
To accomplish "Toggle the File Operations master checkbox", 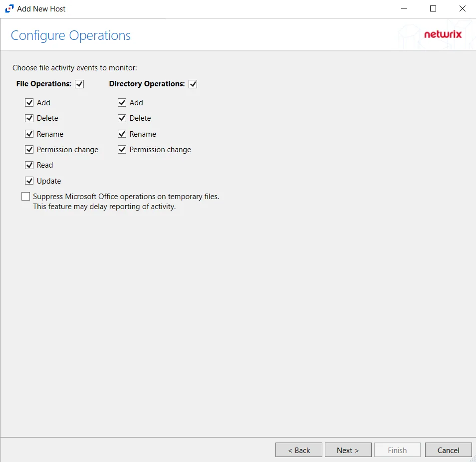I will 79,84.
